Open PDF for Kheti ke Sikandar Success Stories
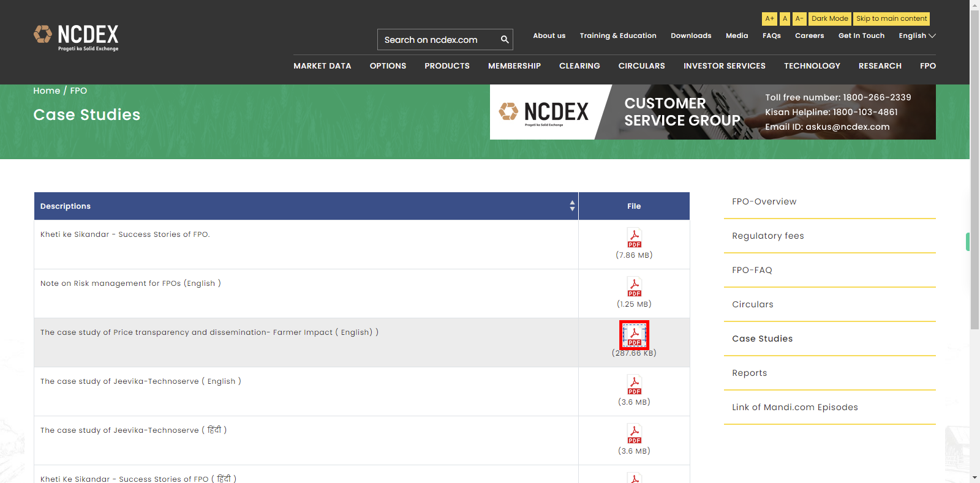 pos(634,238)
